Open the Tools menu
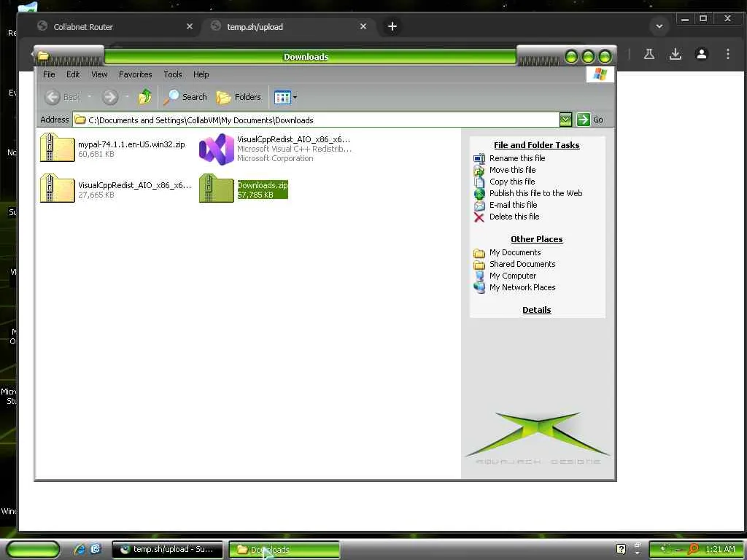This screenshot has height=560, width=747. pyautogui.click(x=173, y=74)
